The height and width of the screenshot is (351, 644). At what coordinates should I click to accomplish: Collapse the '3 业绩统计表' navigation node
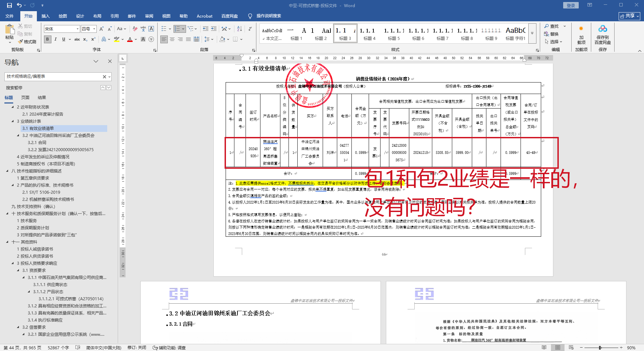pyautogui.click(x=13, y=121)
